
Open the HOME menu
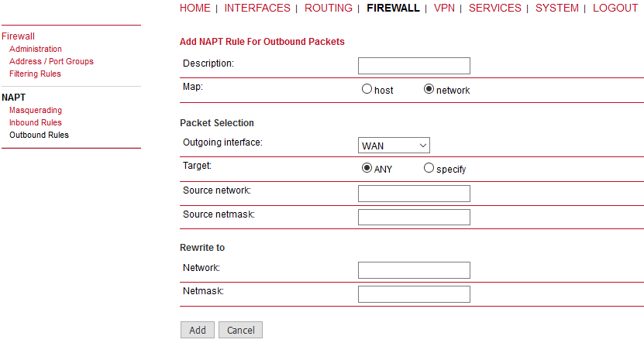(195, 8)
